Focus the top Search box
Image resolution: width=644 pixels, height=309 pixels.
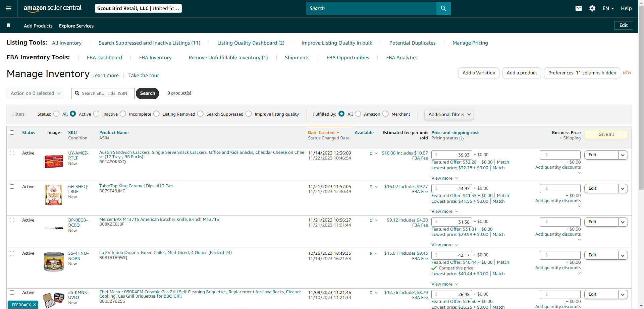pyautogui.click(x=371, y=8)
